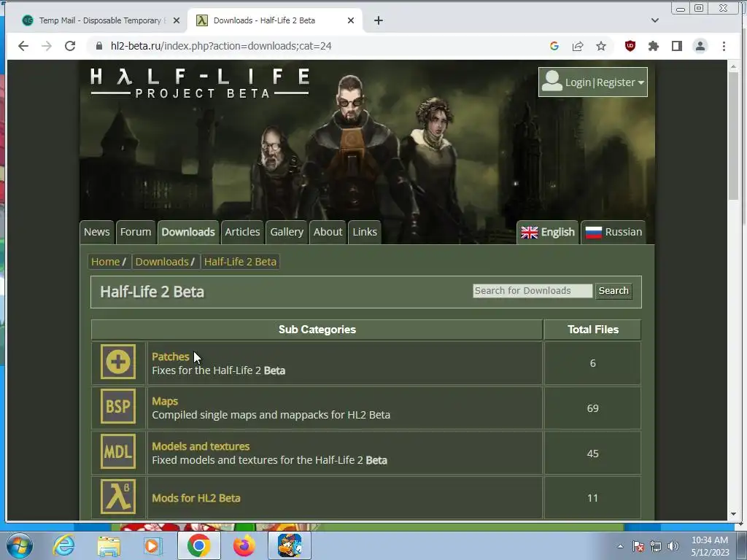Click the Maps total files count 69
747x560 pixels.
point(592,408)
